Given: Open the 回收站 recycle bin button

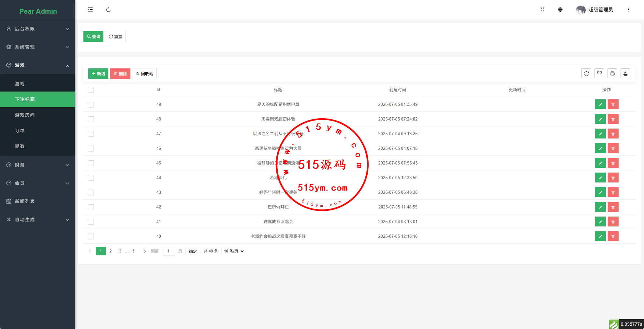Looking at the screenshot, I should 144,74.
